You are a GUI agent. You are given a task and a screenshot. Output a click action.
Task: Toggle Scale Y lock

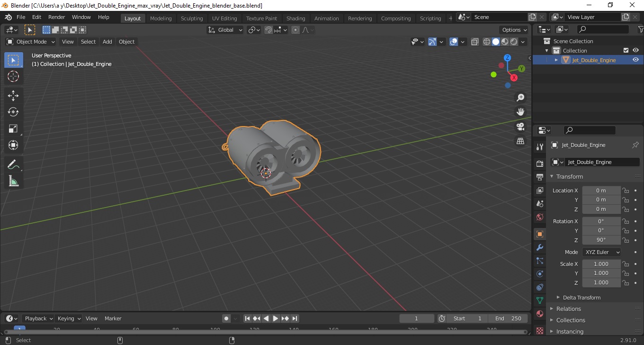point(626,273)
